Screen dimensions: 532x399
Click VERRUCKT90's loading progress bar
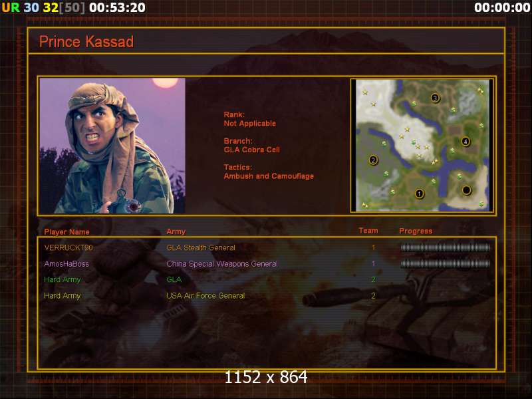click(445, 247)
